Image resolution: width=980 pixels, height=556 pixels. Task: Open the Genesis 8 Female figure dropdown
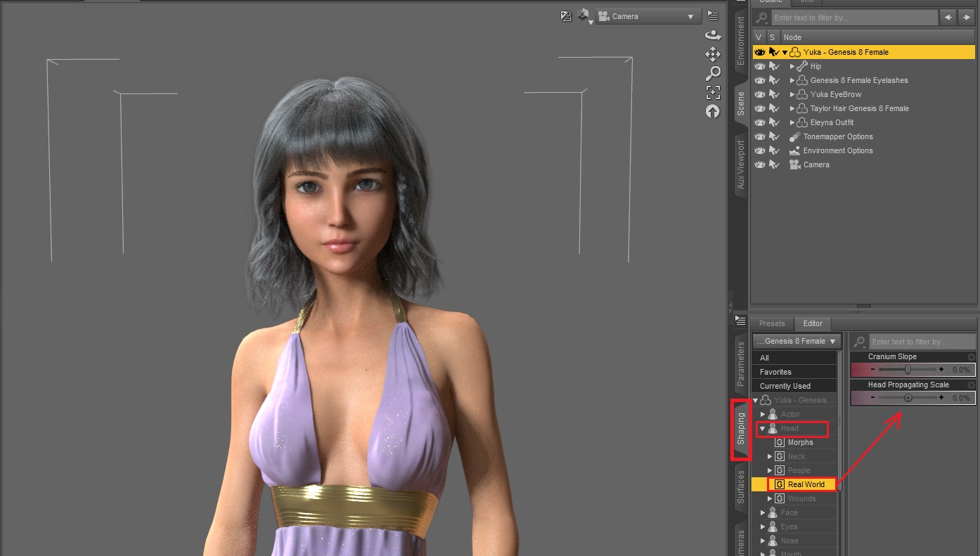point(797,341)
